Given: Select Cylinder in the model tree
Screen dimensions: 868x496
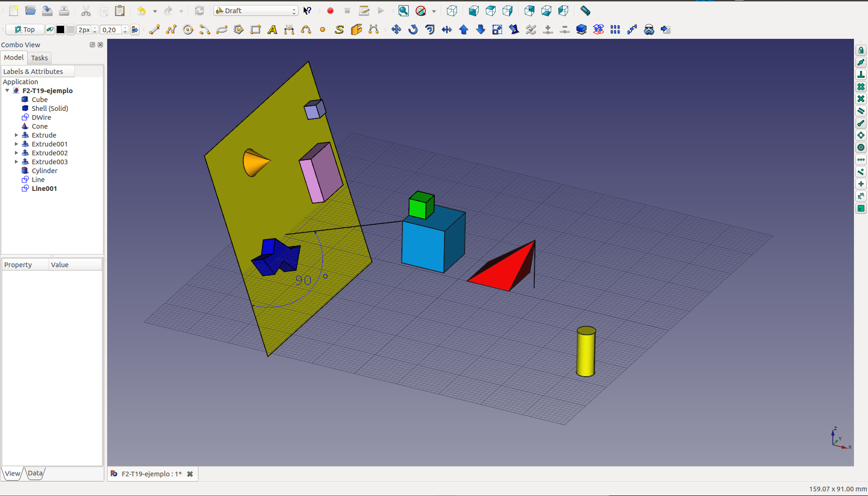Looking at the screenshot, I should 44,171.
